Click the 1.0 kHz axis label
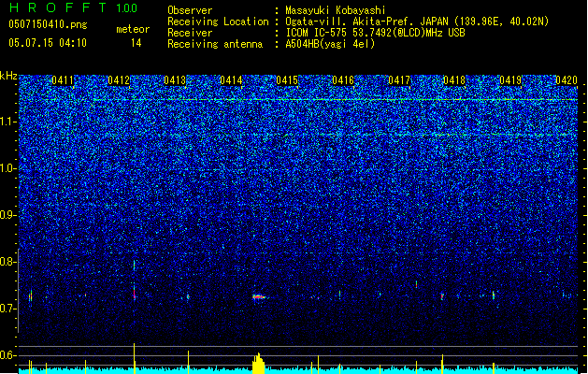This screenshot has height=374, width=588. 8,168
